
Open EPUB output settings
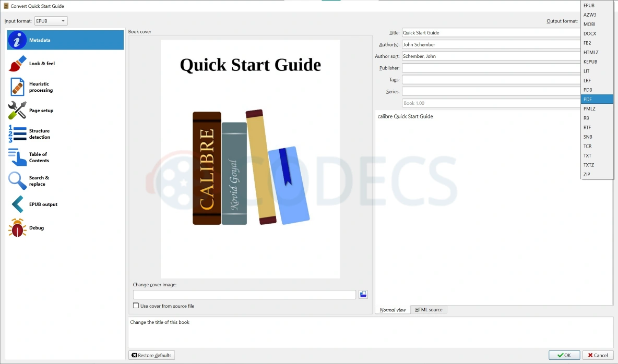point(65,204)
